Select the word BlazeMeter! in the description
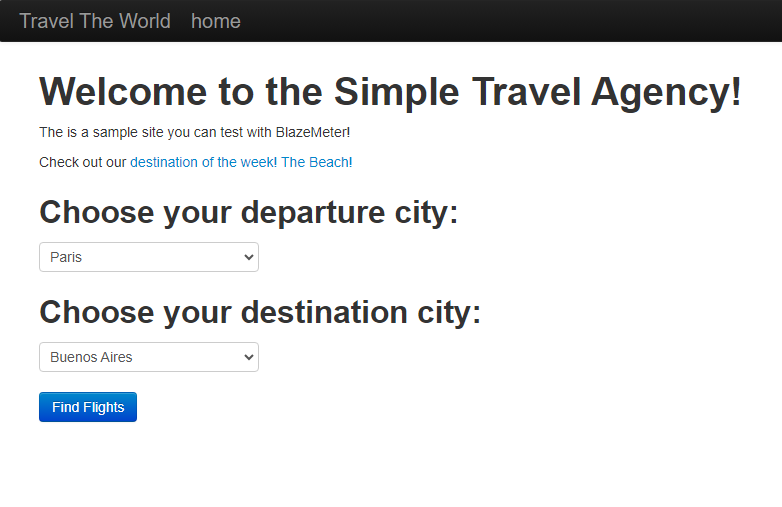 click(313, 132)
